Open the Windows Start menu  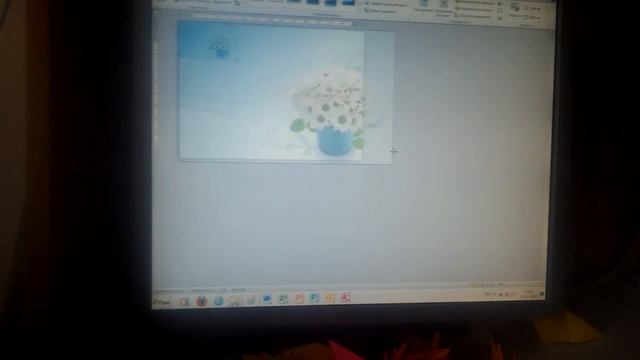click(162, 302)
